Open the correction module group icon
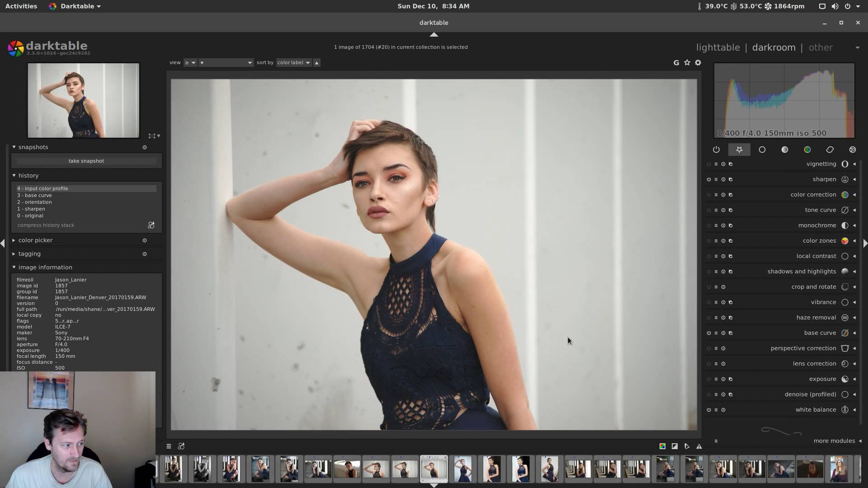The image size is (868, 488). (x=830, y=150)
